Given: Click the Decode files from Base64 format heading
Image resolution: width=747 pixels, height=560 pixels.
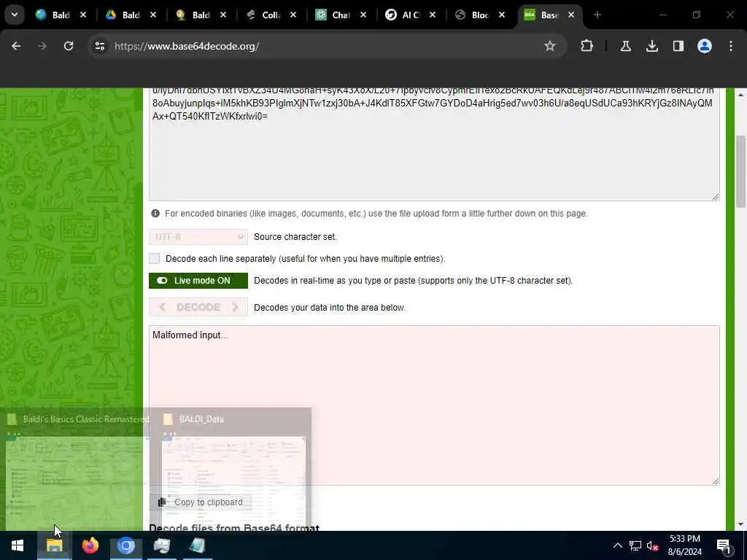Looking at the screenshot, I should [x=234, y=527].
